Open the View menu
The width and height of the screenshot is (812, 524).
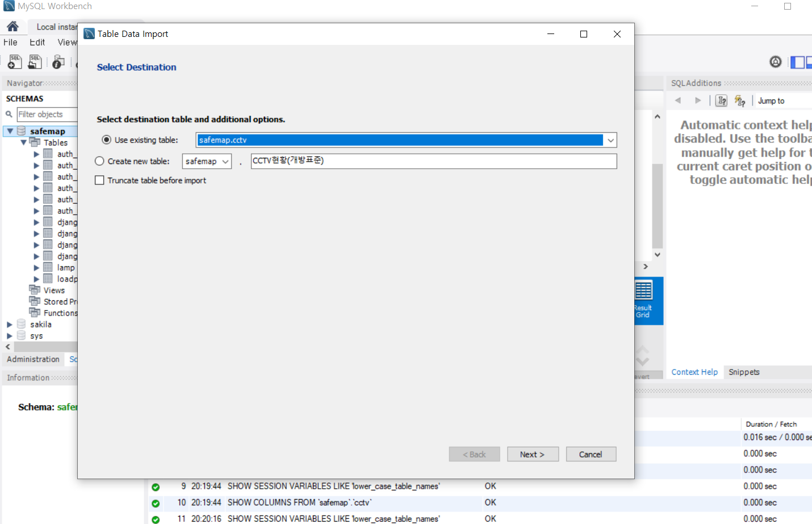(x=67, y=42)
